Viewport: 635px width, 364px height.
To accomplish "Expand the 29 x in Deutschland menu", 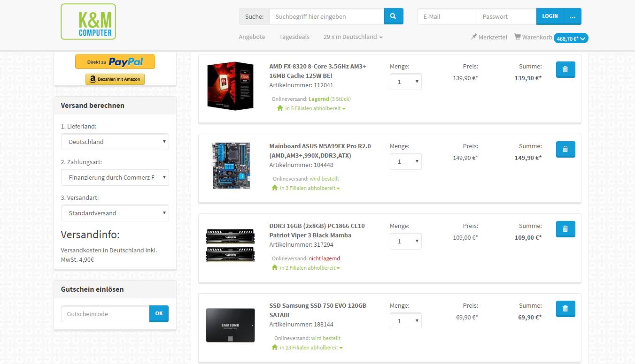I will click(x=353, y=37).
